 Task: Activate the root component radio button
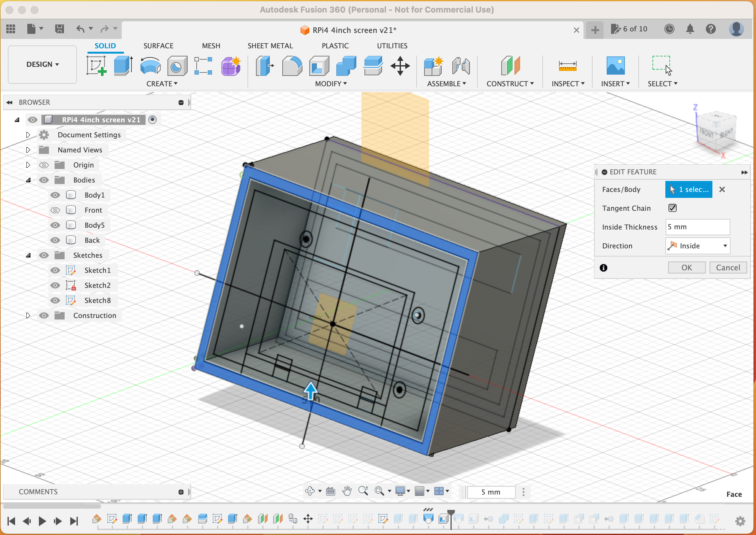(x=152, y=119)
